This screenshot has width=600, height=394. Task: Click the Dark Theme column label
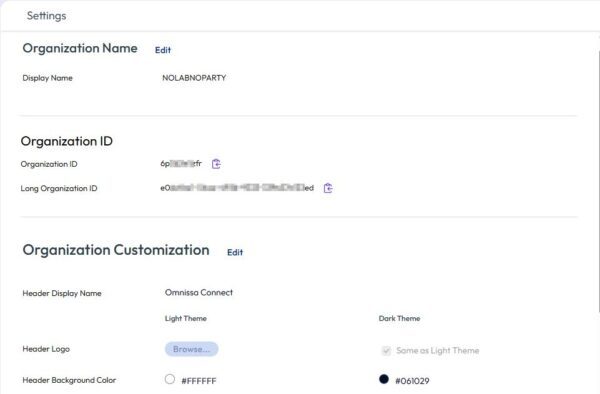[x=399, y=318]
